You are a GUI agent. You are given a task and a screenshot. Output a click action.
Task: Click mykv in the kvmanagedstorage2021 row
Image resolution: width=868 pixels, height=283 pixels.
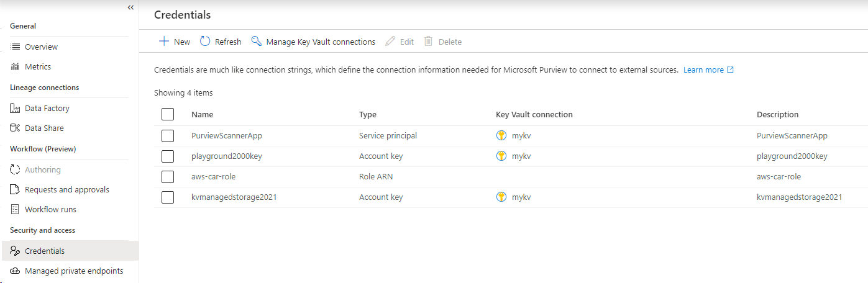click(x=521, y=197)
